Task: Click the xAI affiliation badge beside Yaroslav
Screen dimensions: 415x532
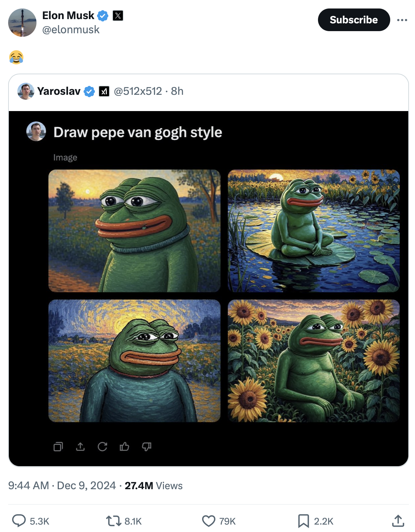Action: (x=104, y=91)
